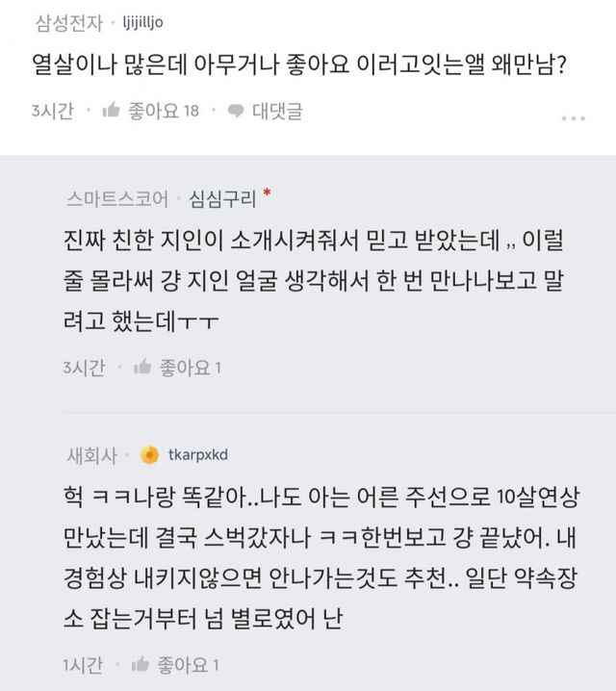This screenshot has height=691, width=616.
Task: View the 심심구리 user profile
Action: (x=223, y=199)
